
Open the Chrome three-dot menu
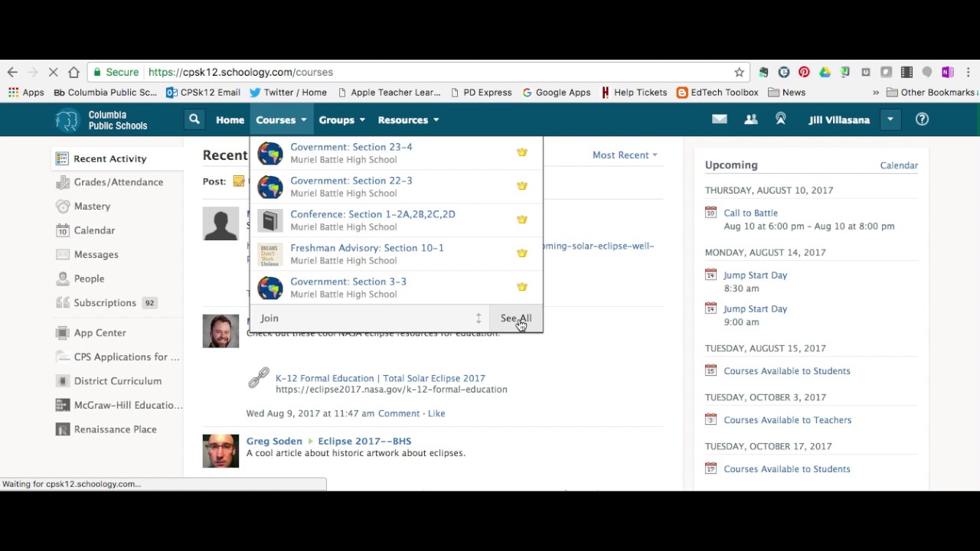969,72
